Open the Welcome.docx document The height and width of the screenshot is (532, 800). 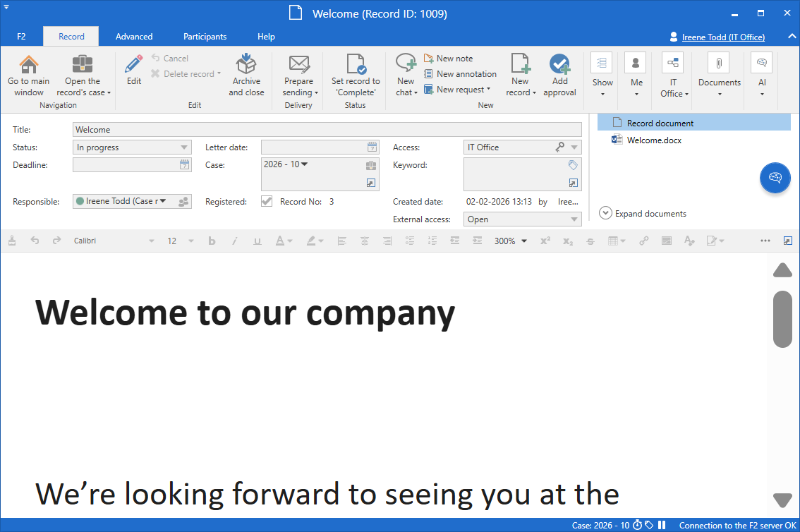[x=653, y=140]
